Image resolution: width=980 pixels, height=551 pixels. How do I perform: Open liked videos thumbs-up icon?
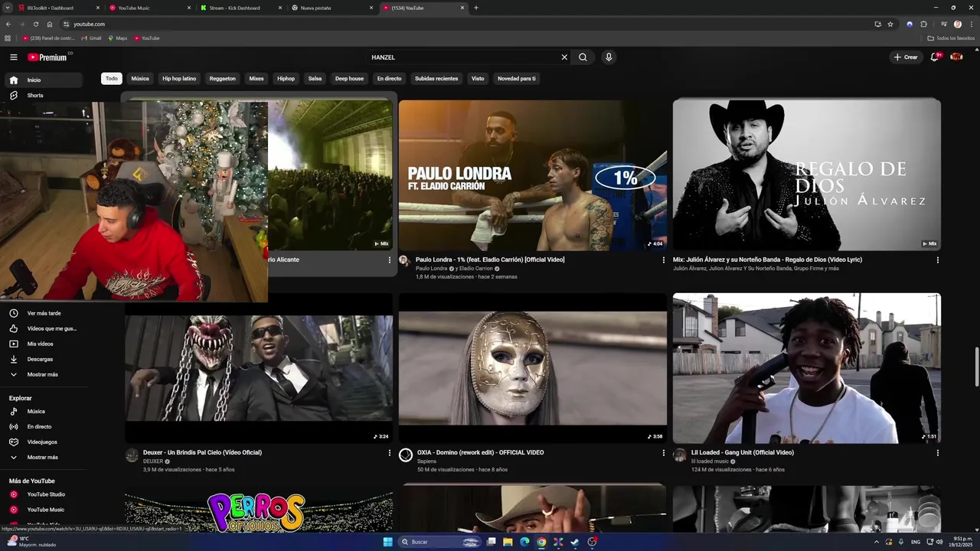click(13, 328)
